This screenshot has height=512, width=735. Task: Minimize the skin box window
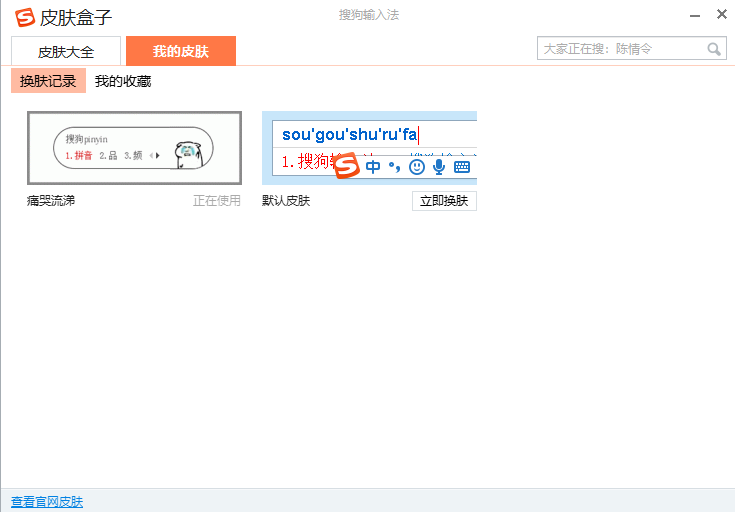(x=695, y=15)
